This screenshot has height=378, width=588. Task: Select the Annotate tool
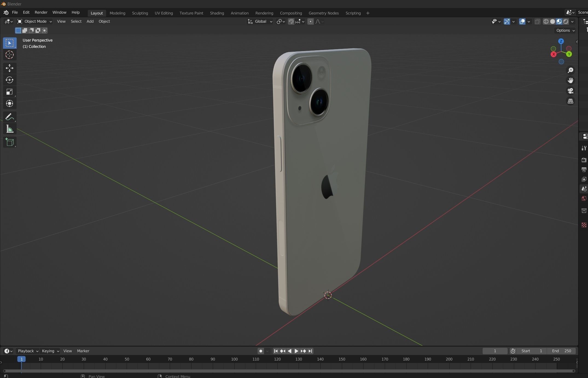coord(10,117)
